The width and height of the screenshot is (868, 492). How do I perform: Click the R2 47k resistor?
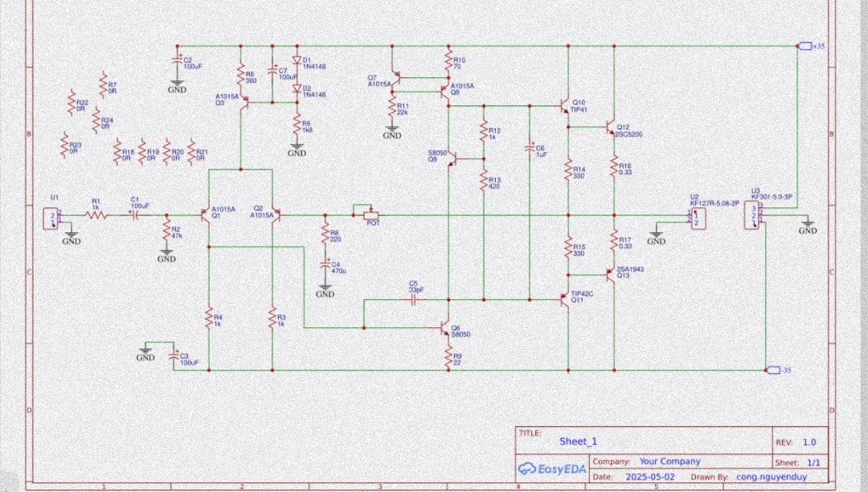click(166, 228)
